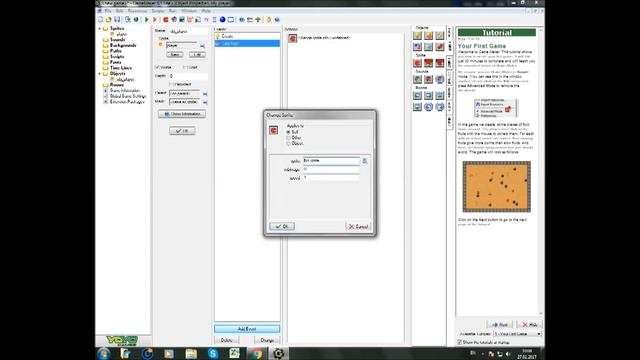The height and width of the screenshot is (360, 640).
Task: Open the Scripts menu
Action: click(158, 11)
